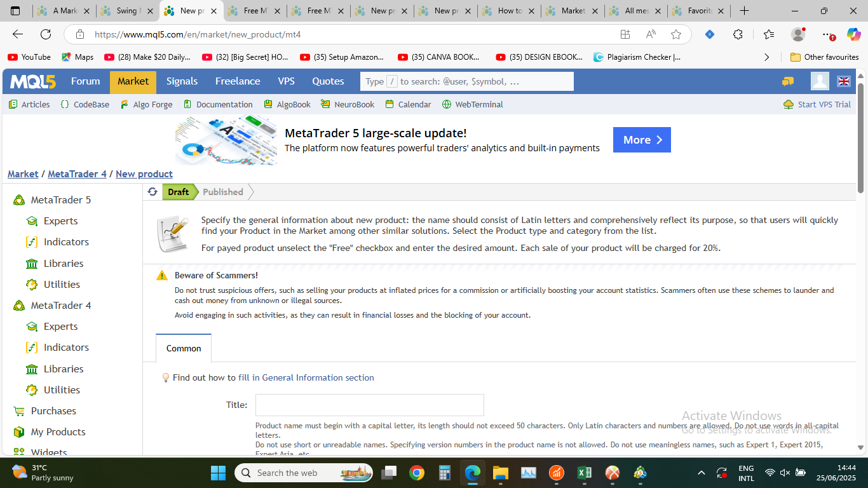This screenshot has height=488, width=868.
Task: Click the My Products box icon
Action: [x=19, y=432]
